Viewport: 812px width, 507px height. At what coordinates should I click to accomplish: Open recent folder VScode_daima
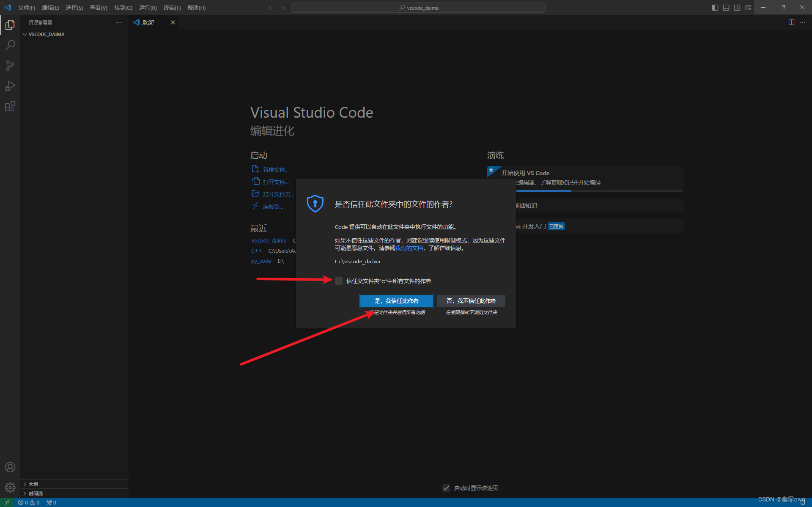point(269,240)
